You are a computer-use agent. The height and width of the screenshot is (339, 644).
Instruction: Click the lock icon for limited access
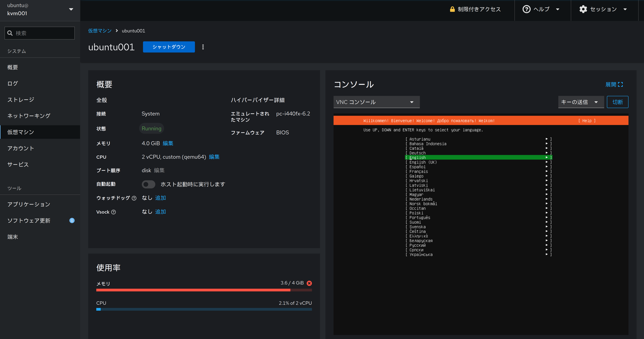tap(452, 9)
